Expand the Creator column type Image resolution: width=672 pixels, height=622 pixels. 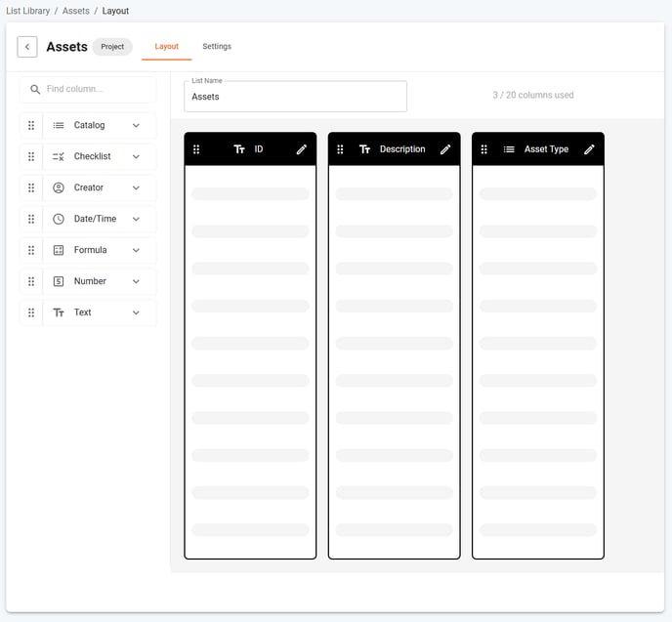(x=136, y=188)
